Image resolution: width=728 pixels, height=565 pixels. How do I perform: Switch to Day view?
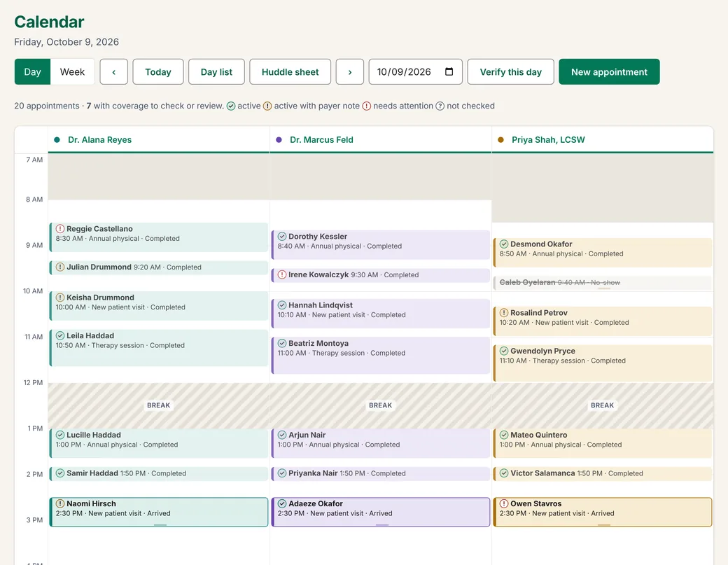coord(32,72)
